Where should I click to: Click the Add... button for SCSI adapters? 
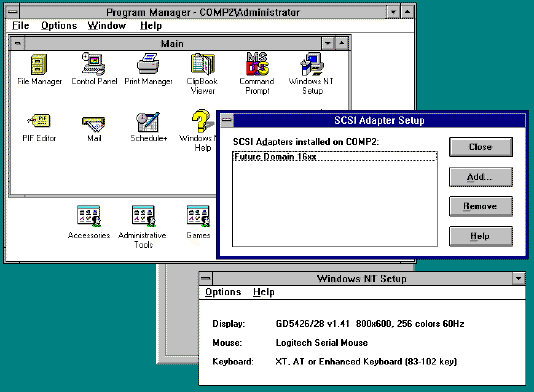click(x=481, y=177)
